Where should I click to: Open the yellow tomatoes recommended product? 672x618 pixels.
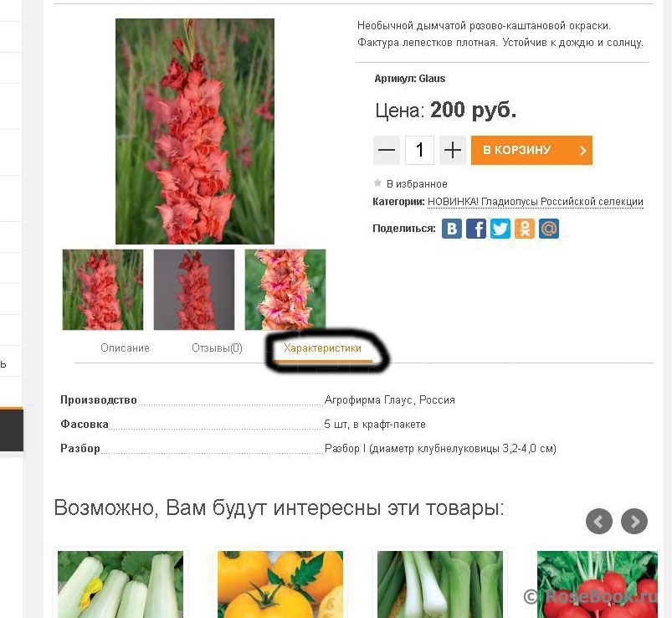(280, 585)
